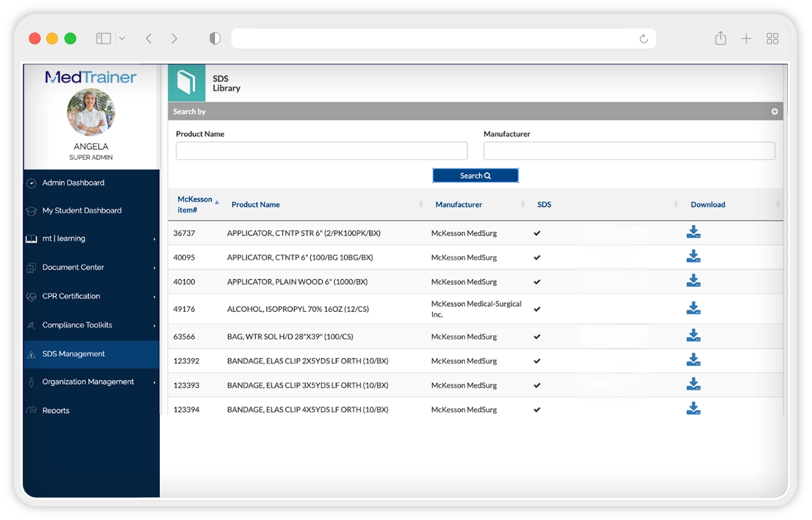Open Reports from the sidebar
The image size is (812, 520).
click(56, 411)
